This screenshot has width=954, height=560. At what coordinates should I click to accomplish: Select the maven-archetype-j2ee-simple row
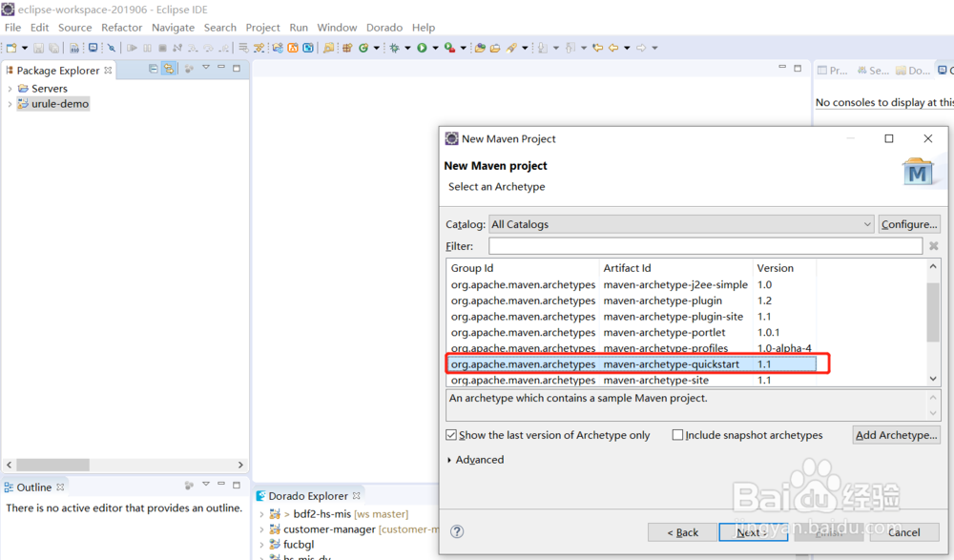631,284
